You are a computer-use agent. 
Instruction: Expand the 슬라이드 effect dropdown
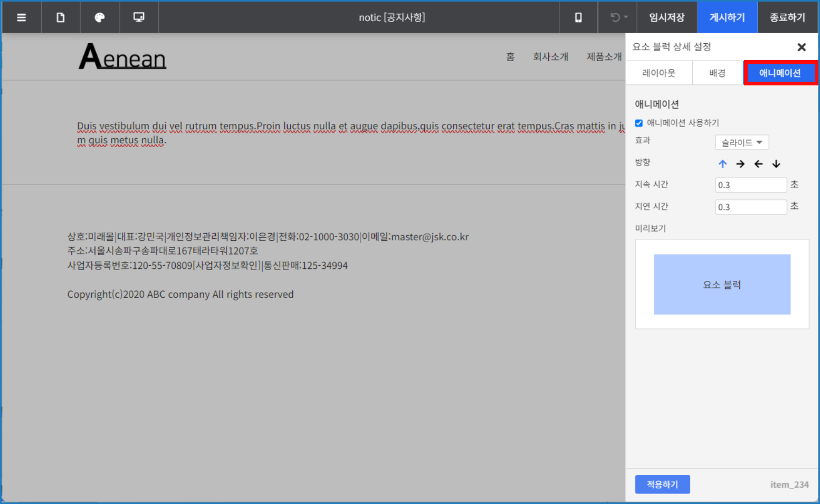(x=741, y=142)
